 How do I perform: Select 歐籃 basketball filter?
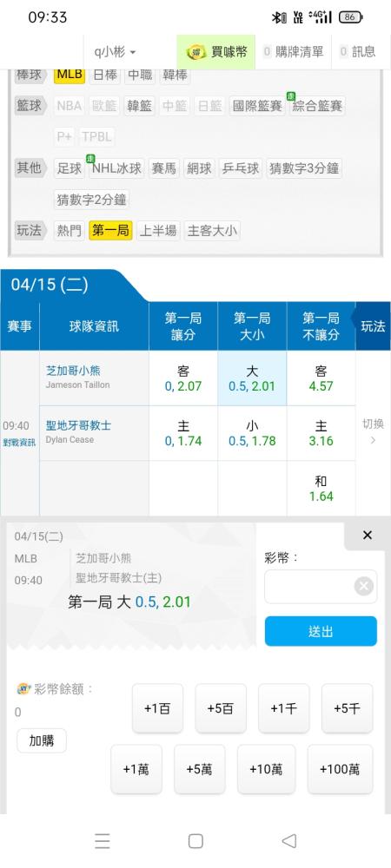(104, 106)
